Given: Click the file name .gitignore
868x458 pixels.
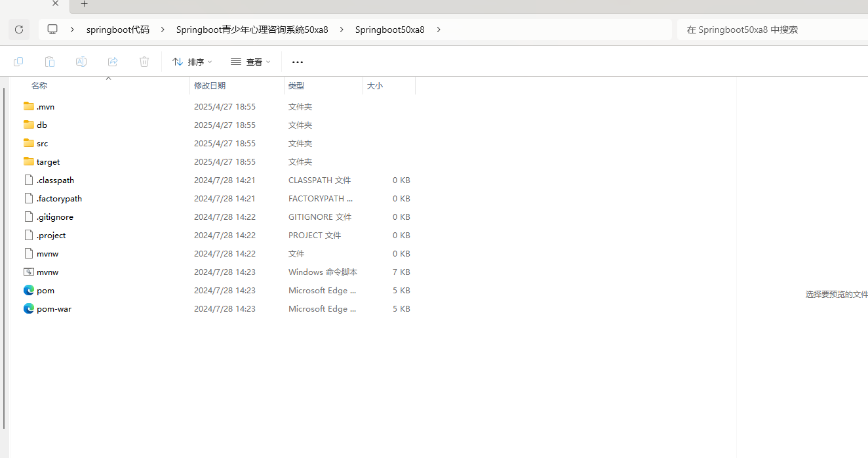Looking at the screenshot, I should pyautogui.click(x=55, y=217).
